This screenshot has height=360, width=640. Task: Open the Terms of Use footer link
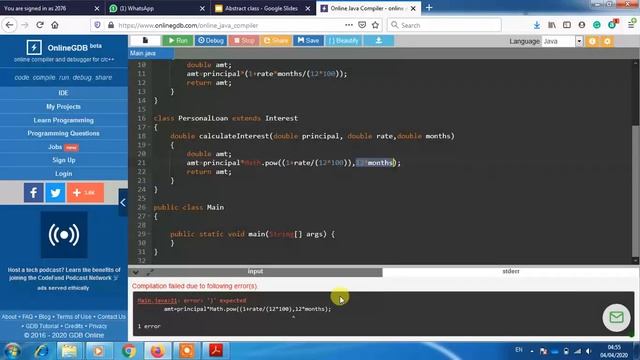coord(74,317)
